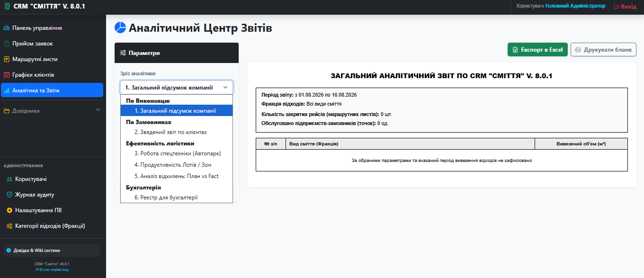The width and height of the screenshot is (644, 278).
Task: Click the bar chart icon in Аналітика та Звіти
Action: [7, 90]
